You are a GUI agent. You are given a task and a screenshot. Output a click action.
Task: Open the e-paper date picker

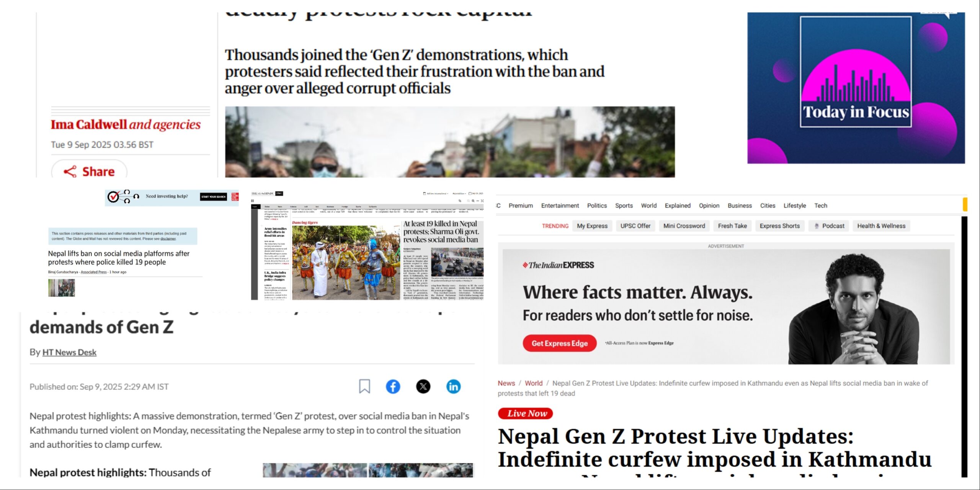point(476,194)
